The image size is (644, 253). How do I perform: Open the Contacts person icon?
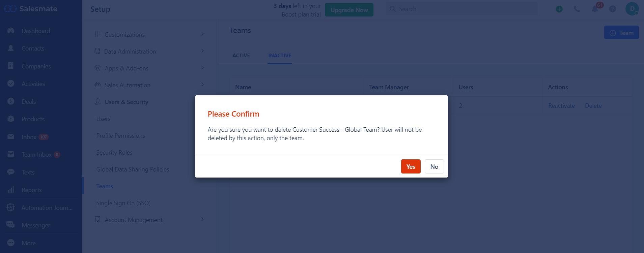pyautogui.click(x=11, y=48)
